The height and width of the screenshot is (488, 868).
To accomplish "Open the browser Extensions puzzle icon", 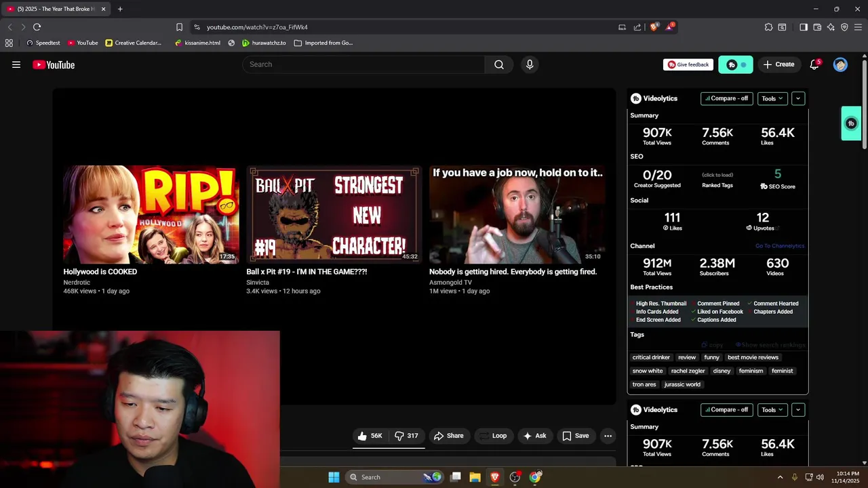I will pos(768,27).
